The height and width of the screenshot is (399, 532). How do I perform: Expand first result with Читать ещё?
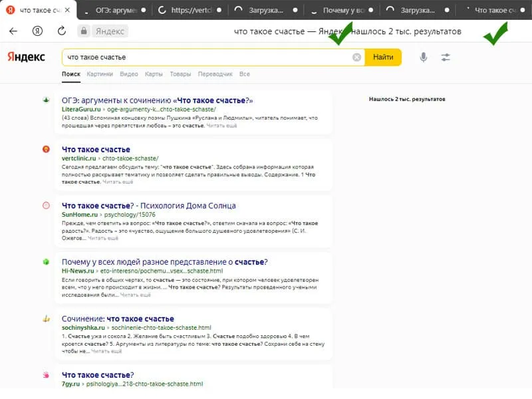click(x=221, y=125)
